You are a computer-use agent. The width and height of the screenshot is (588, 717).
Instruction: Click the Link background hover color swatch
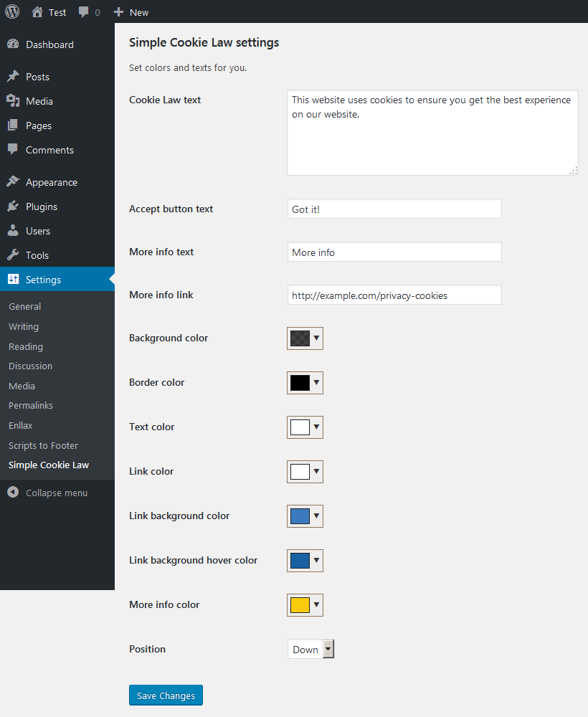300,560
